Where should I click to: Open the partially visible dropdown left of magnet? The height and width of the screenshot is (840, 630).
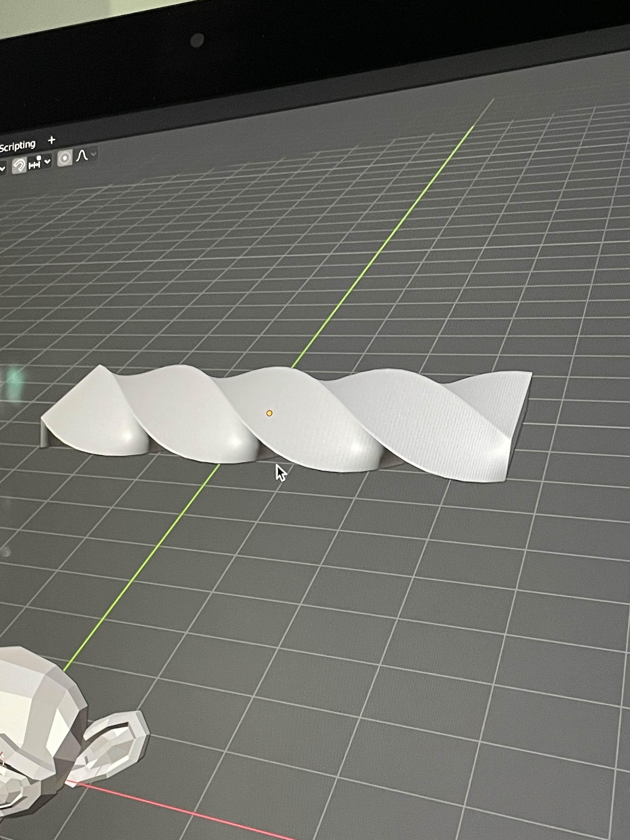(2, 168)
